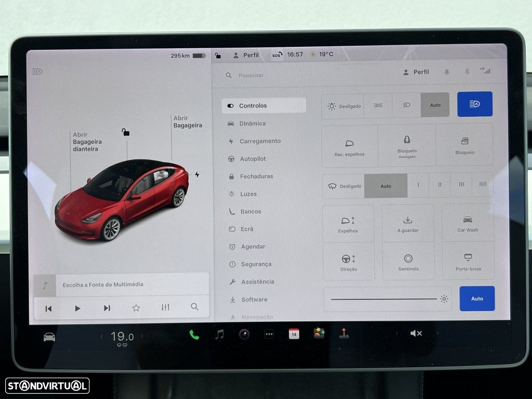Adjust Direção steering wheel position
532x399 pixels.
tap(349, 262)
